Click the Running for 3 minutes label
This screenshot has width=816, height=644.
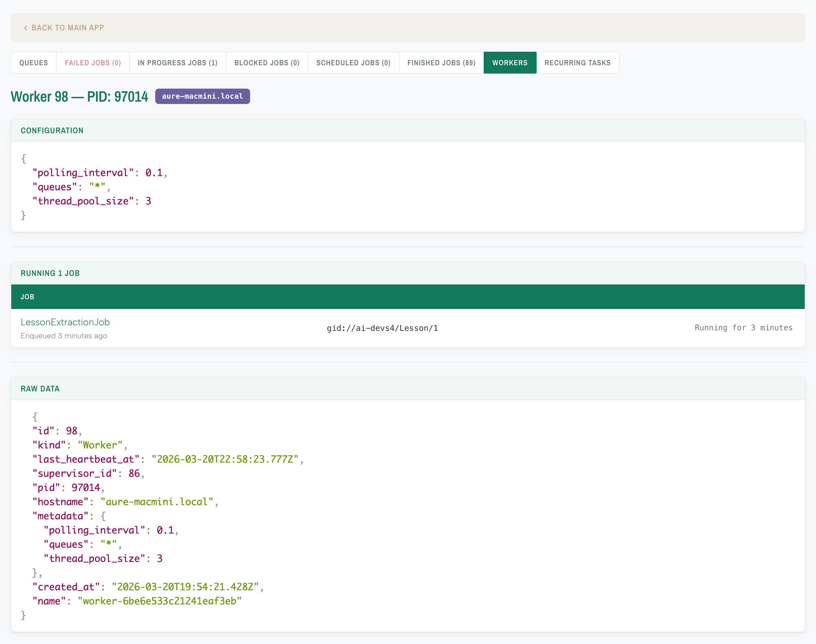tap(743, 328)
